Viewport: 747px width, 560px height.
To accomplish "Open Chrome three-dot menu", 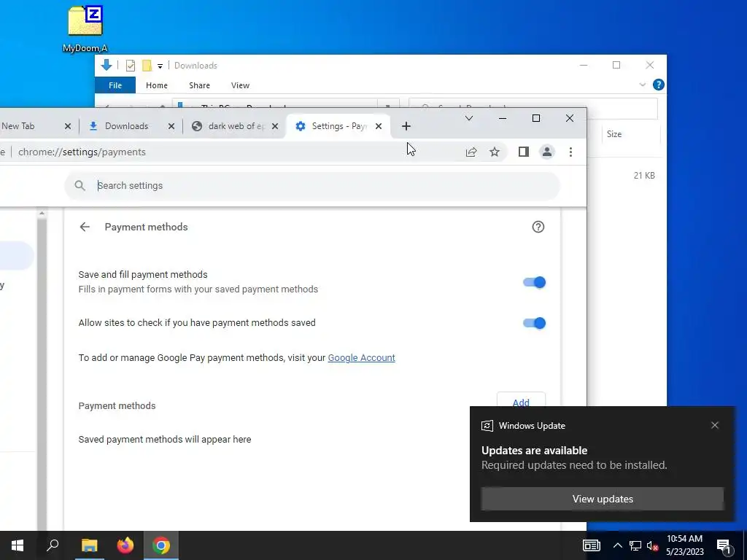I will pyautogui.click(x=570, y=152).
